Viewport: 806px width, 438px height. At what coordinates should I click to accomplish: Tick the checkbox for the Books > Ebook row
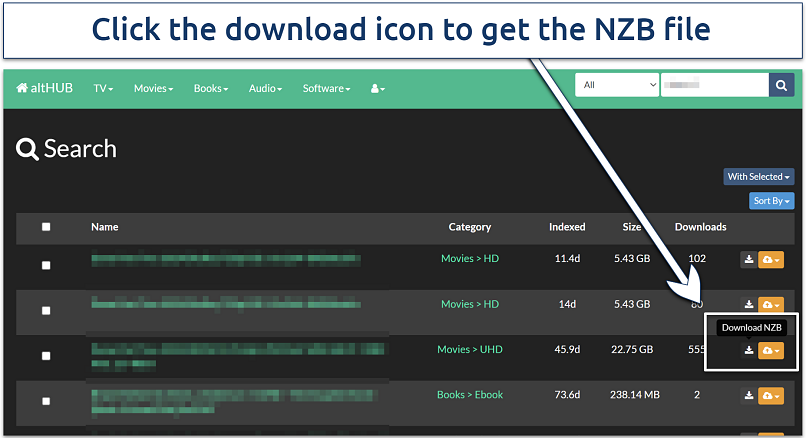tap(46, 401)
